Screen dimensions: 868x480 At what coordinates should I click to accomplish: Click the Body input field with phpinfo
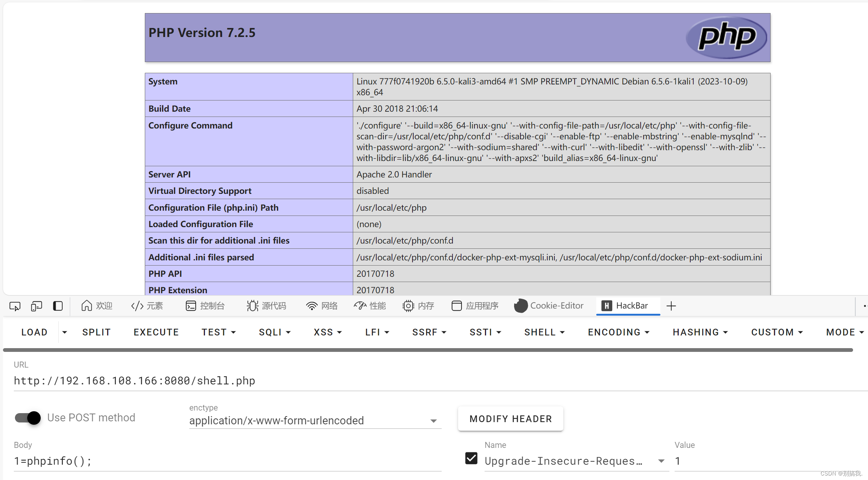point(228,461)
